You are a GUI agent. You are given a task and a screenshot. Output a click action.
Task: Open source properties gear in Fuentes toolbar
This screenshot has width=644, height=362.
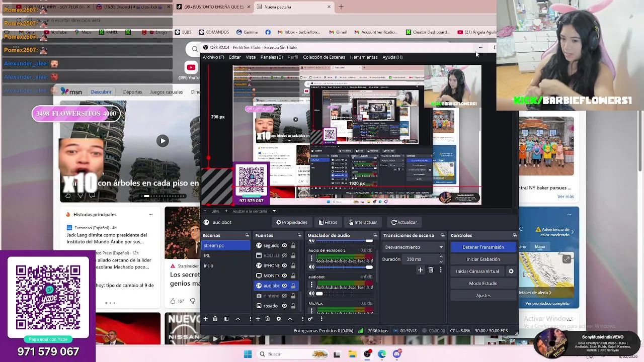279,319
